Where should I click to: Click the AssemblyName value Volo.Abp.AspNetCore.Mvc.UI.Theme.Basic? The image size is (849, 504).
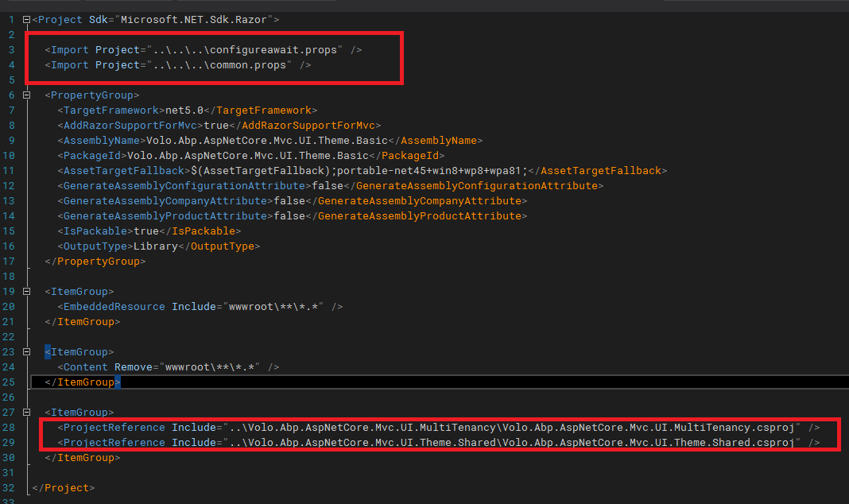tap(267, 141)
